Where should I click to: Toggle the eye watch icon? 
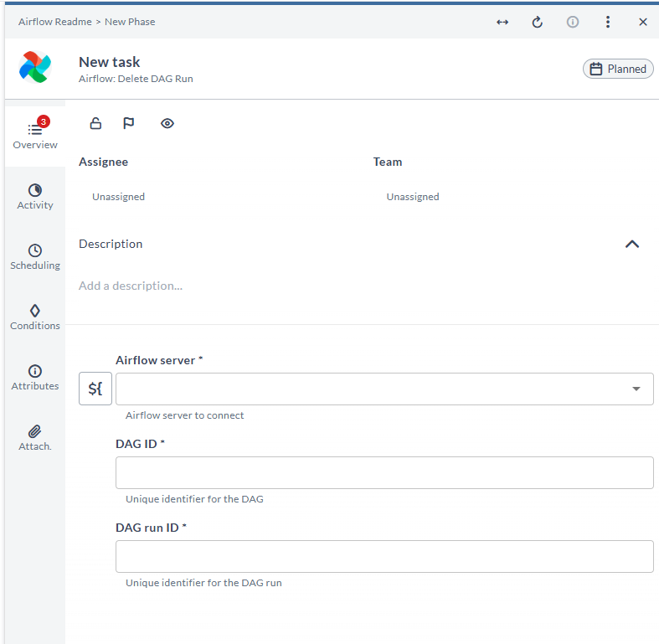point(167,124)
